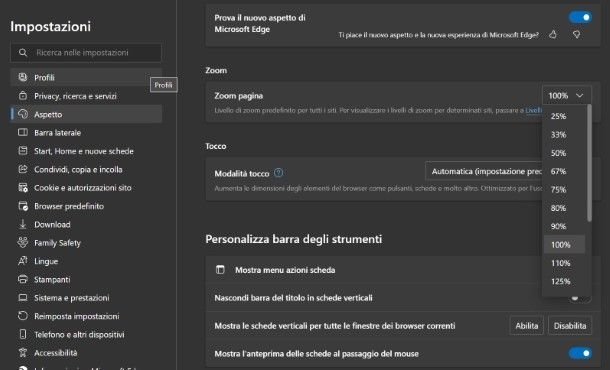Viewport: 610px width, 370px height.
Task: Click the Reimposta impostazioni reset icon
Action: (x=23, y=316)
